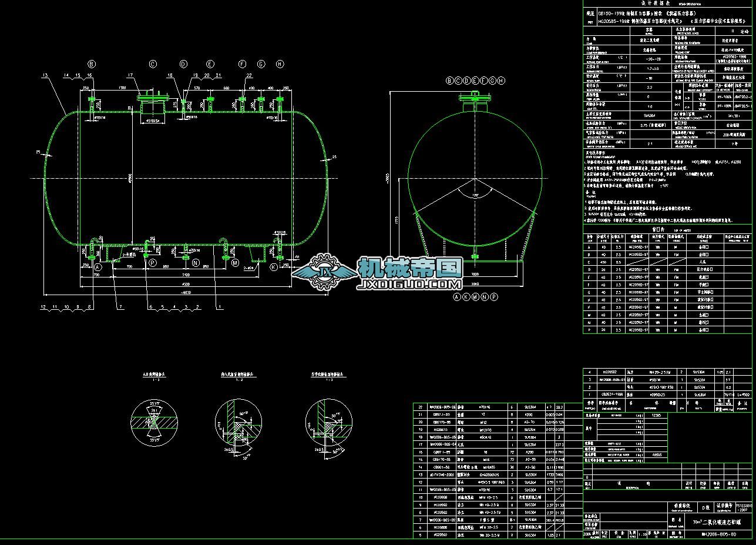Click BOM row 4 flange HG20592
This screenshot has height=545, width=756.
coord(609,372)
